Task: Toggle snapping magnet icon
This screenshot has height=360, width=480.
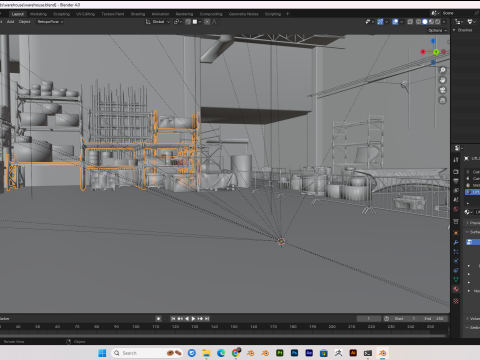Action: tap(188, 22)
